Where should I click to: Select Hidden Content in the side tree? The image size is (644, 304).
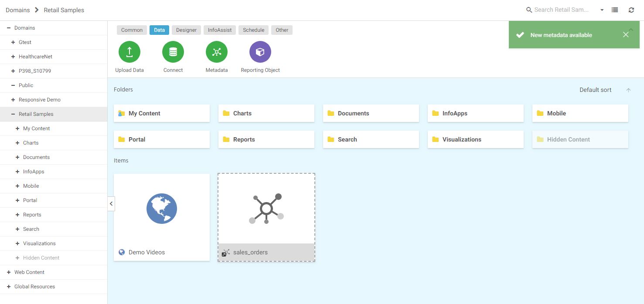(x=41, y=258)
